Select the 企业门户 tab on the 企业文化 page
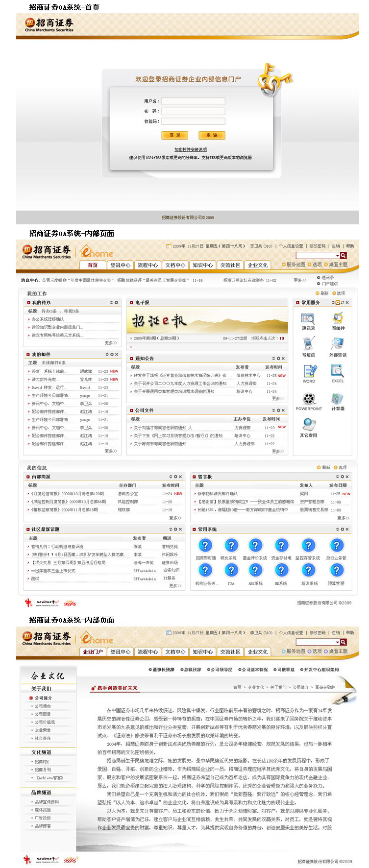The image size is (369, 868). click(x=93, y=651)
